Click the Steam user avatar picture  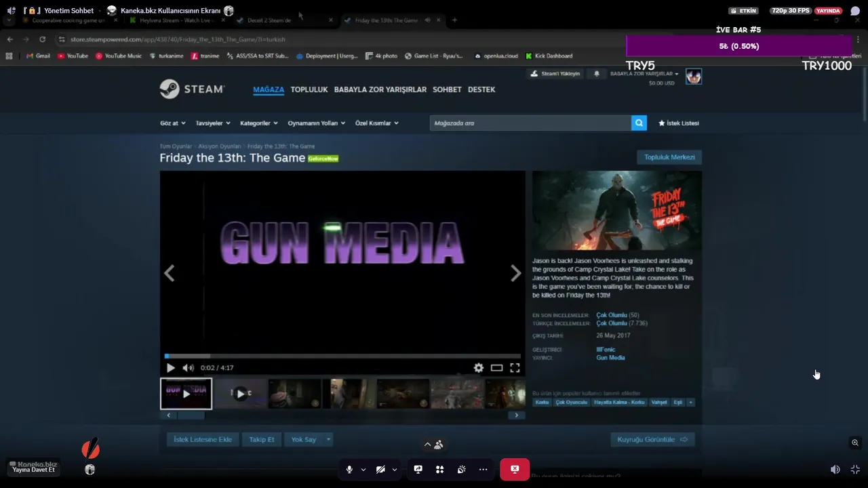[x=693, y=76]
